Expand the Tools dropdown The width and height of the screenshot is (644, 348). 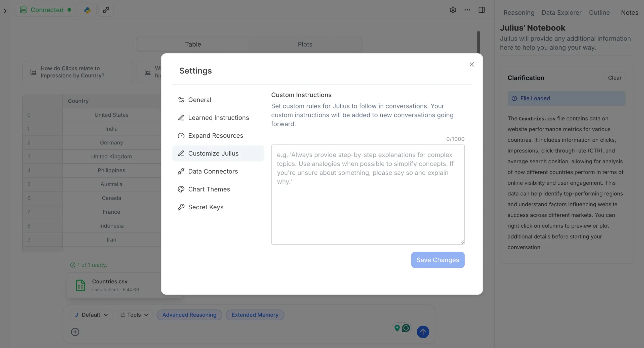(134, 315)
